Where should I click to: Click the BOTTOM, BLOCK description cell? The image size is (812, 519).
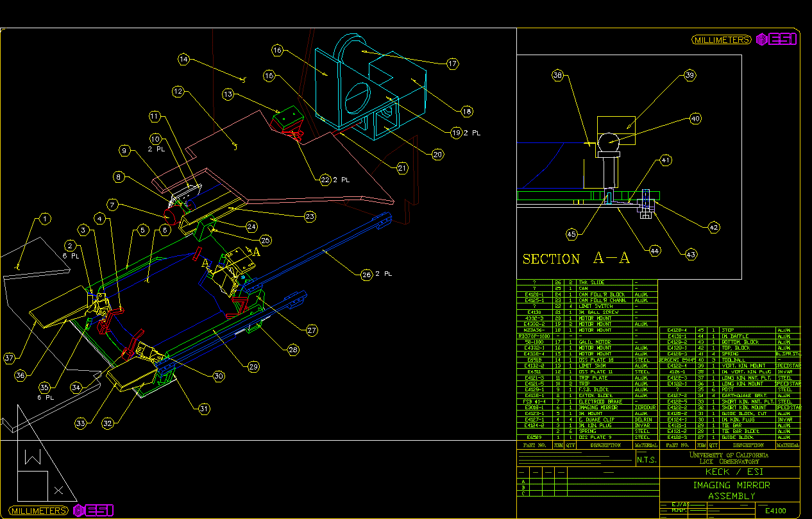click(x=740, y=342)
